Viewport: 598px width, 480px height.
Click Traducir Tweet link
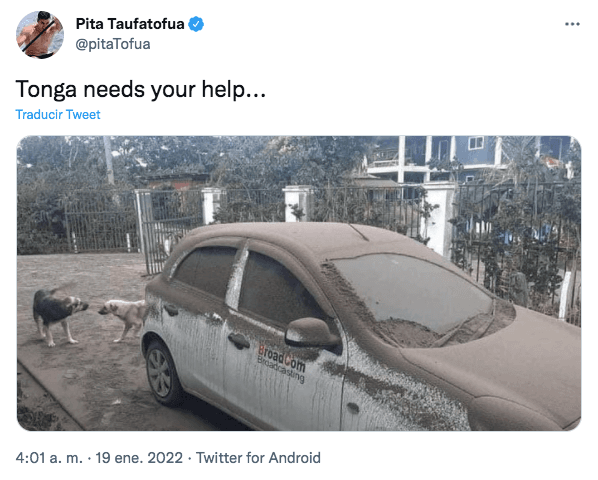click(58, 114)
